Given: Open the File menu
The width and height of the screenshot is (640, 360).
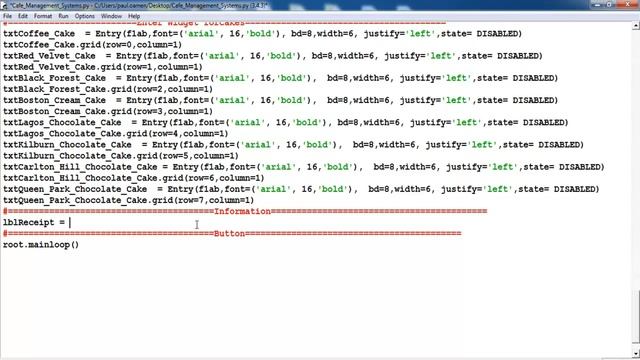Looking at the screenshot, I should (x=7, y=16).
